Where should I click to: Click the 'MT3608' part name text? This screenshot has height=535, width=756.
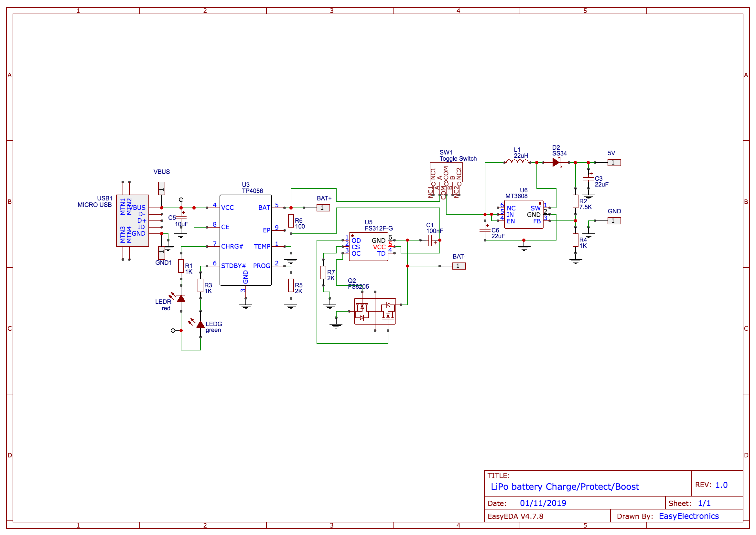516,196
